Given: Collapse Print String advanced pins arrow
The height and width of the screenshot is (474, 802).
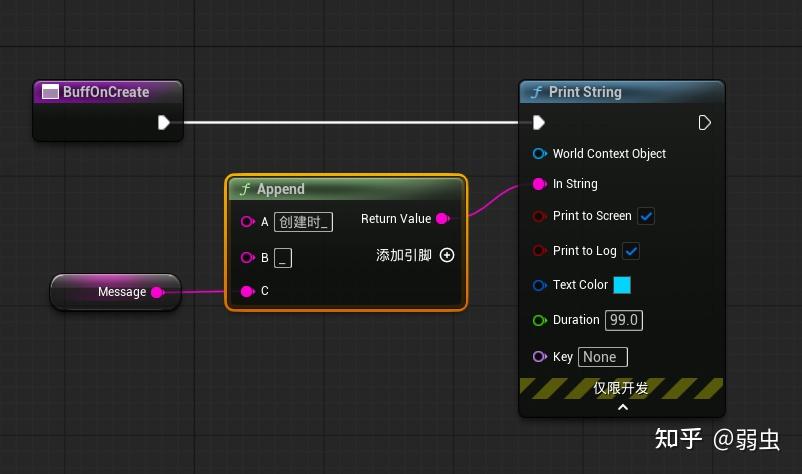Looking at the screenshot, I should [623, 408].
